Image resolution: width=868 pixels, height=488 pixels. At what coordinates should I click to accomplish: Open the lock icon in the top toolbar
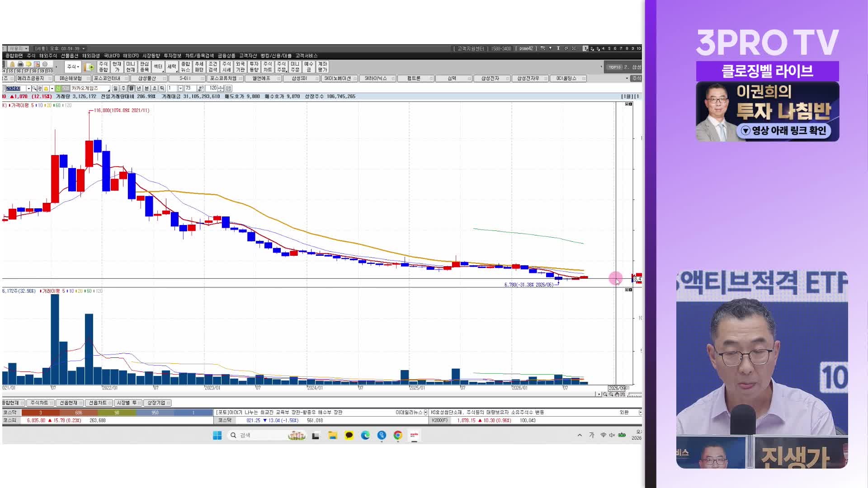coord(12,64)
